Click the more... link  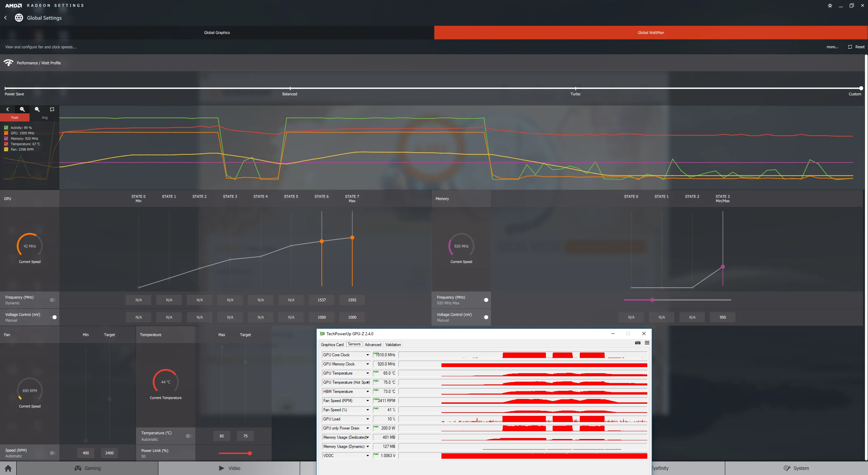click(x=832, y=47)
